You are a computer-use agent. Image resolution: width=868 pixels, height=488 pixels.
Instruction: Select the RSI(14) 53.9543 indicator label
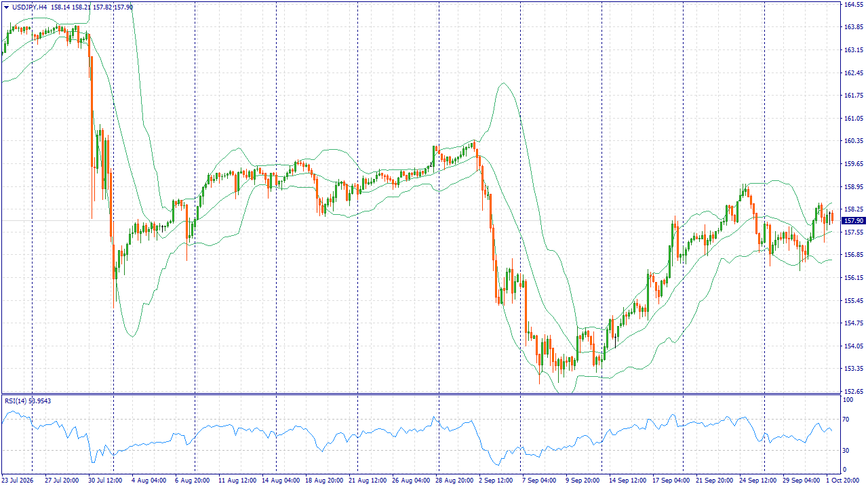coord(28,401)
